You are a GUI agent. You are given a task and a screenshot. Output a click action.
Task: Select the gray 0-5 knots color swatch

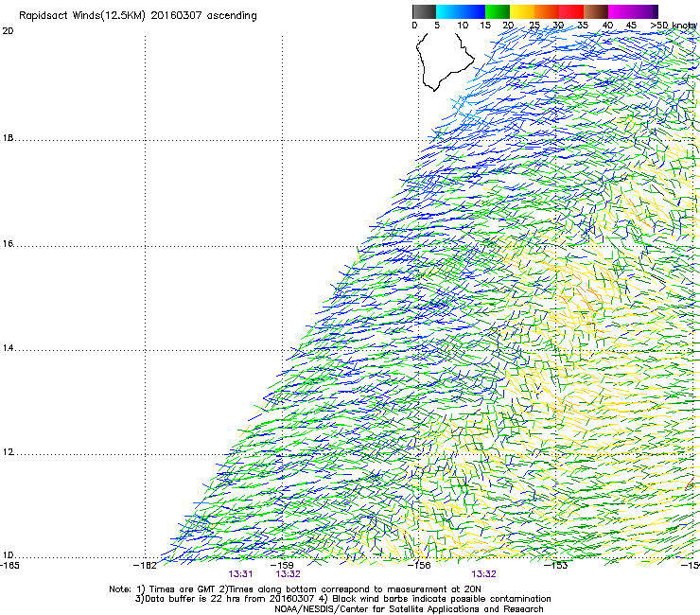(425, 11)
